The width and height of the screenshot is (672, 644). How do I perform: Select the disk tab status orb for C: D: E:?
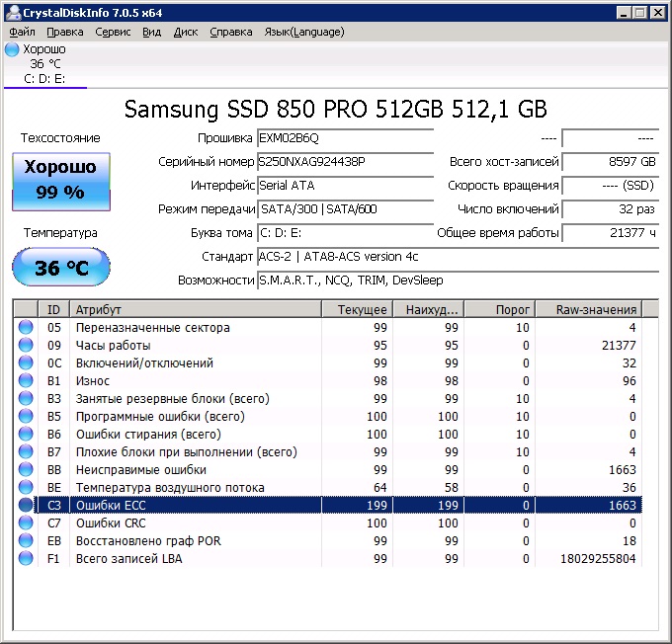coord(12,49)
